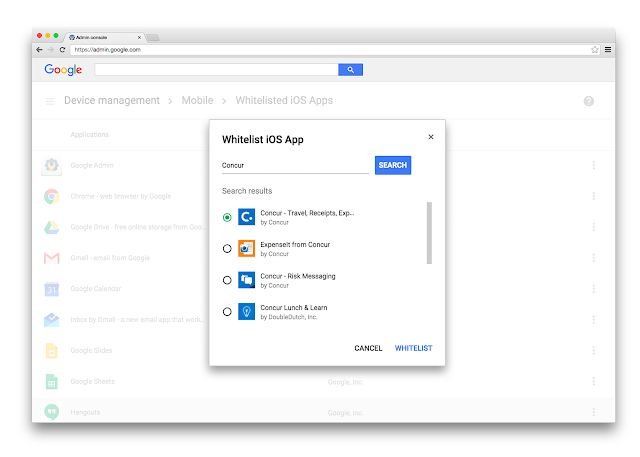
Task: Select the Concur Lunch & Learn radio button
Action: click(227, 312)
